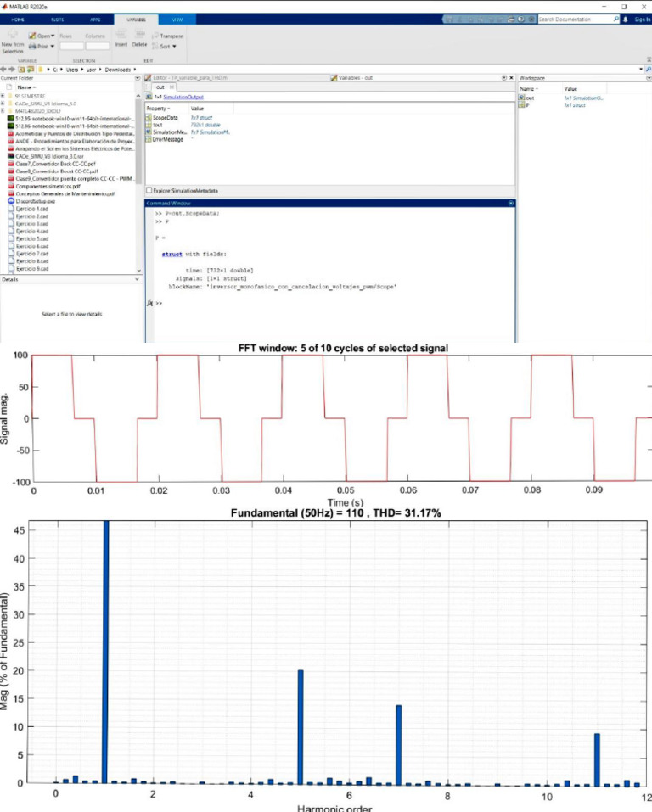Click the search magnifier in documentation box

[616, 18]
